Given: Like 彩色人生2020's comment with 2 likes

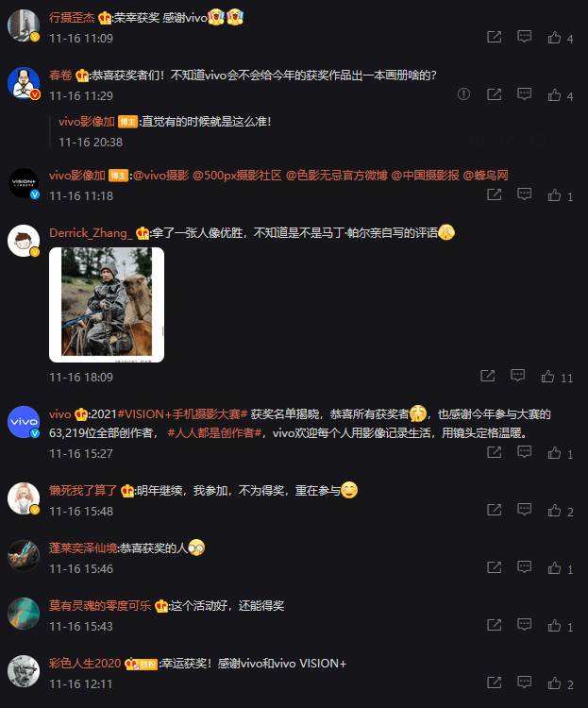Looking at the screenshot, I should 554,683.
